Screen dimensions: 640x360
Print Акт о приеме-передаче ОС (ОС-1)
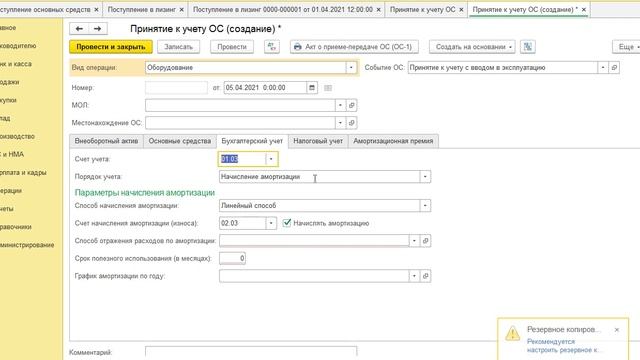click(x=354, y=47)
